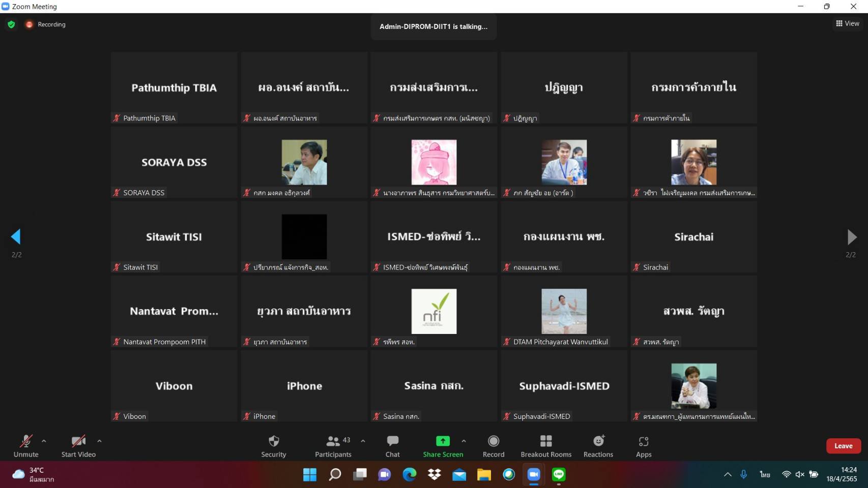This screenshot has width=868, height=488.
Task: Select the Sirachai participant tile
Action: pos(694,237)
